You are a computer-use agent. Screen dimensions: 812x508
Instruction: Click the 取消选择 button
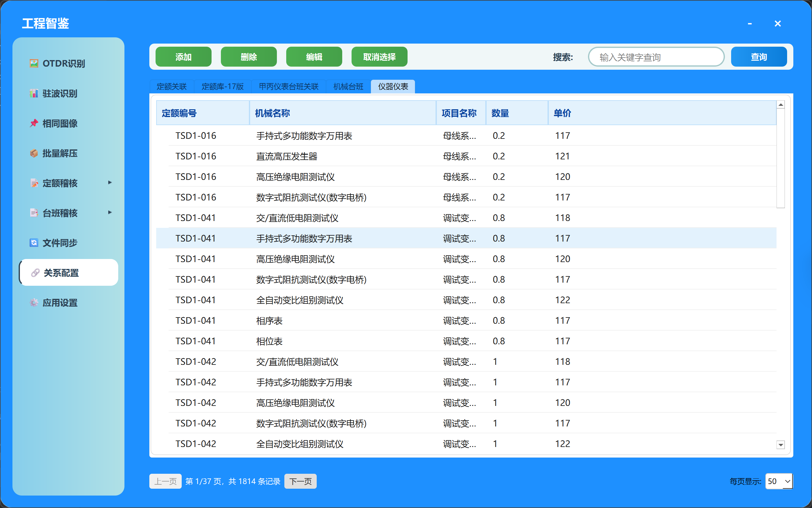point(380,57)
